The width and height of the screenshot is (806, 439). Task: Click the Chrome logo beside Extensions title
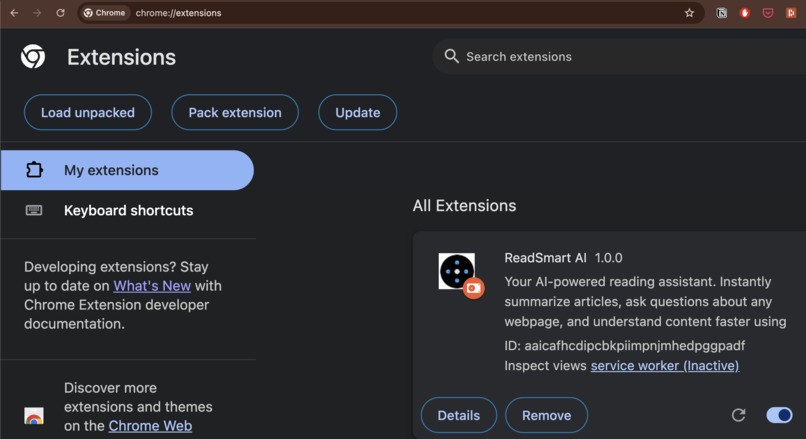pyautogui.click(x=33, y=57)
